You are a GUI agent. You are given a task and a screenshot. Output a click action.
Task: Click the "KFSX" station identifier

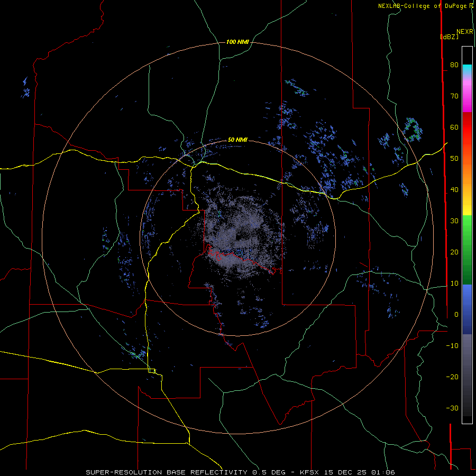coord(309,472)
